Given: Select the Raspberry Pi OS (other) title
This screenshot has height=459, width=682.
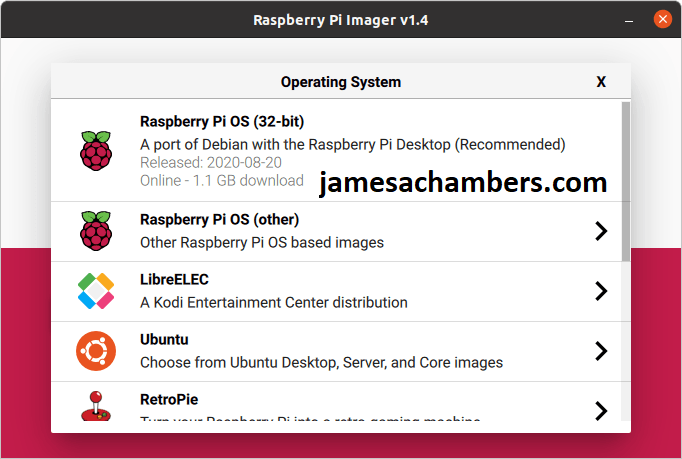Looking at the screenshot, I should (219, 219).
